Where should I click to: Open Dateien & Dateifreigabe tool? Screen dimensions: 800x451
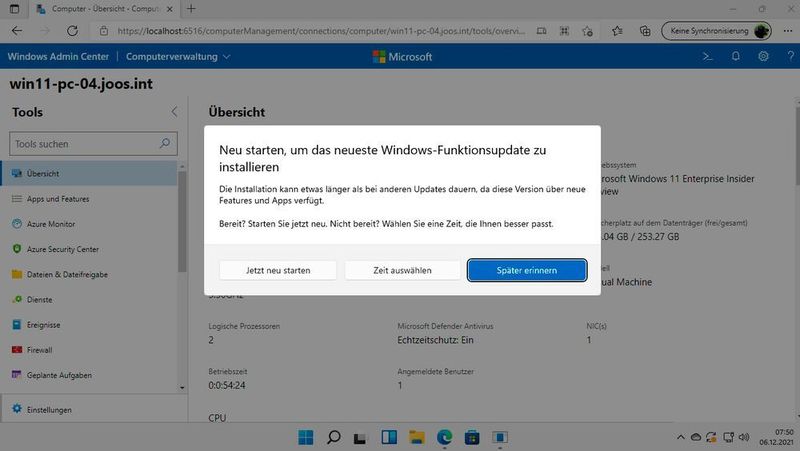tap(90, 274)
